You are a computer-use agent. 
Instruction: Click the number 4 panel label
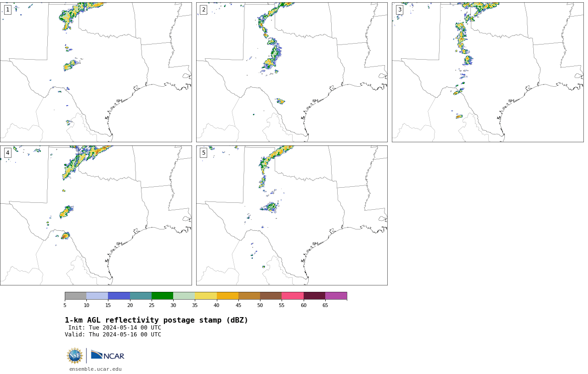(7, 153)
